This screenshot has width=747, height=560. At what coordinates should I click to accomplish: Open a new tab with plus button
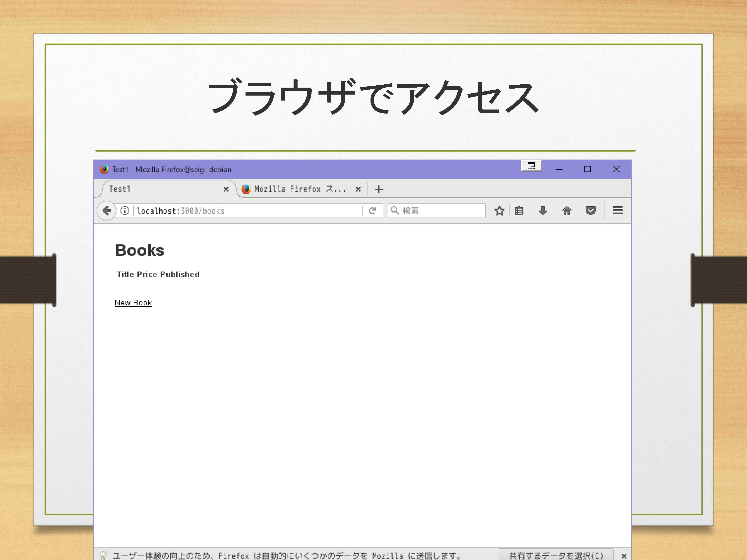pyautogui.click(x=378, y=189)
